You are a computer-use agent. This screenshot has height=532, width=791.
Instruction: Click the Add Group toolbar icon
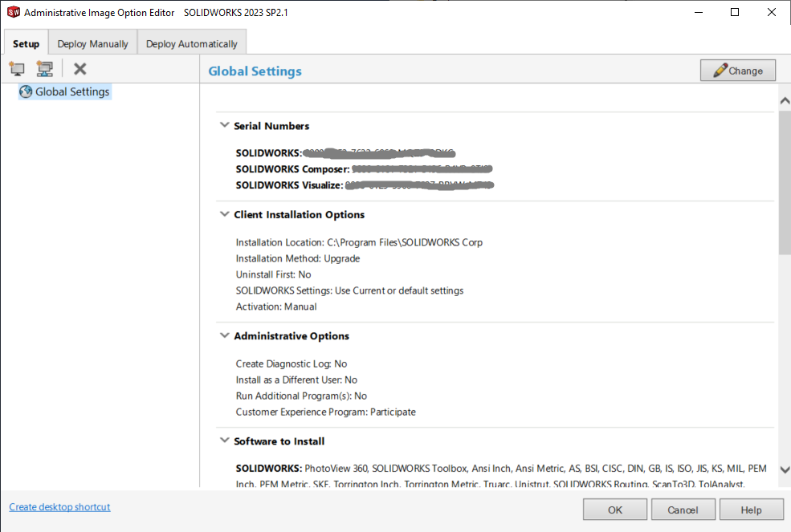[x=45, y=69]
